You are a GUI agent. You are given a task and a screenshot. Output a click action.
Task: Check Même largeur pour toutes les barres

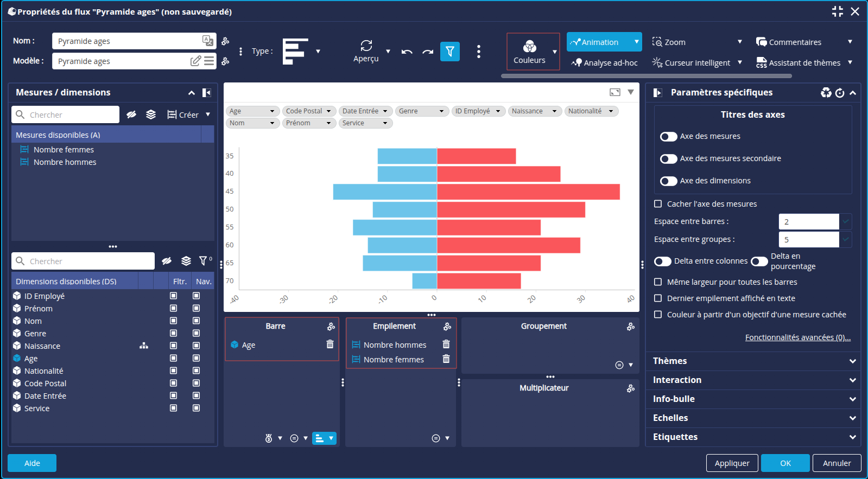(658, 282)
